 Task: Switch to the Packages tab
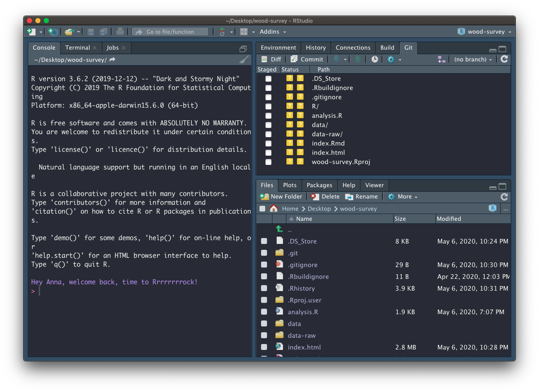click(319, 185)
